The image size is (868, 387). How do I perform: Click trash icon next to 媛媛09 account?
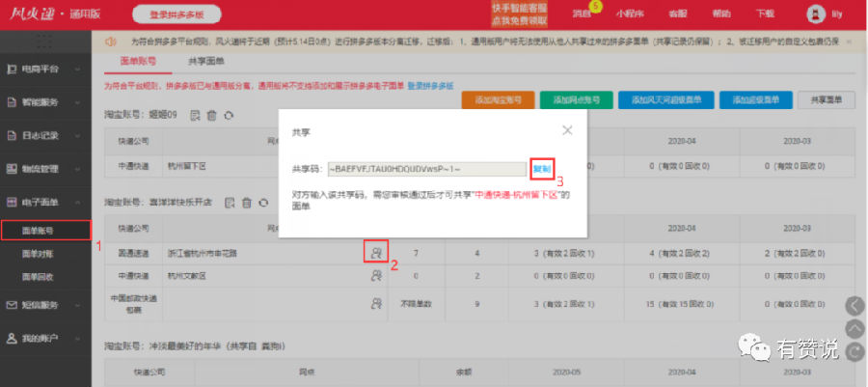click(x=211, y=115)
